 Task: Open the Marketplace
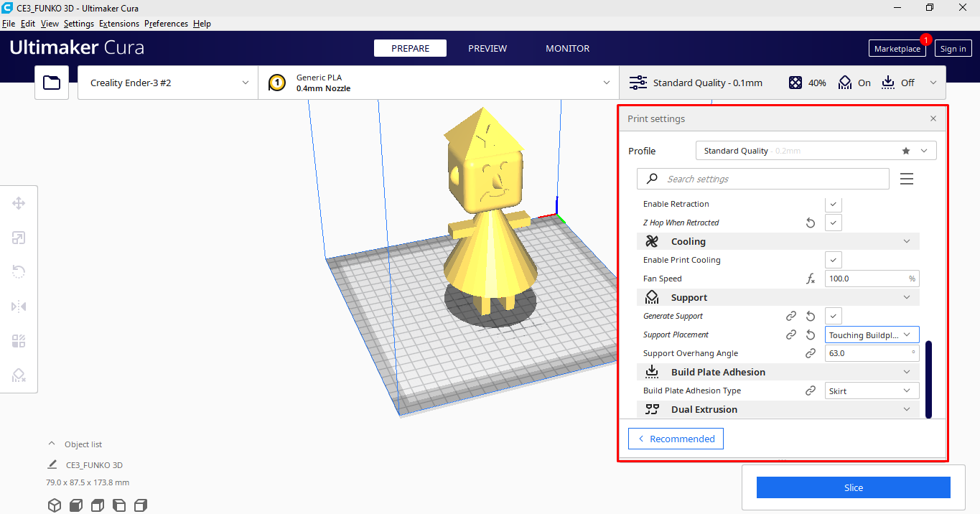coord(897,48)
